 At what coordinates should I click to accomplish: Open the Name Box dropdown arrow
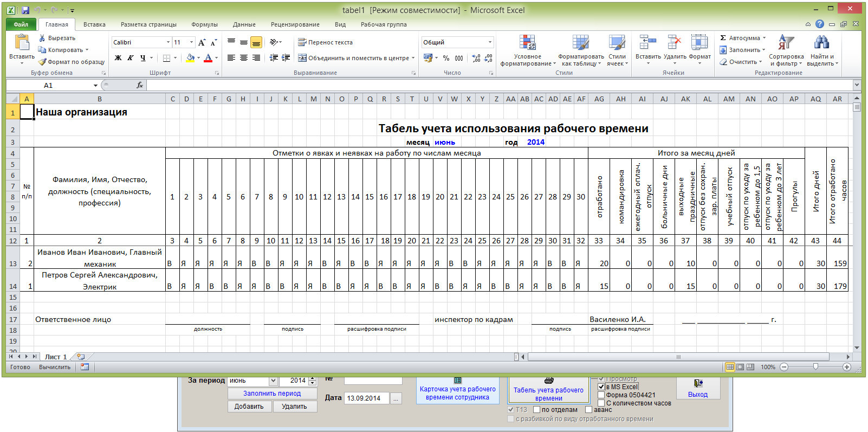point(95,85)
